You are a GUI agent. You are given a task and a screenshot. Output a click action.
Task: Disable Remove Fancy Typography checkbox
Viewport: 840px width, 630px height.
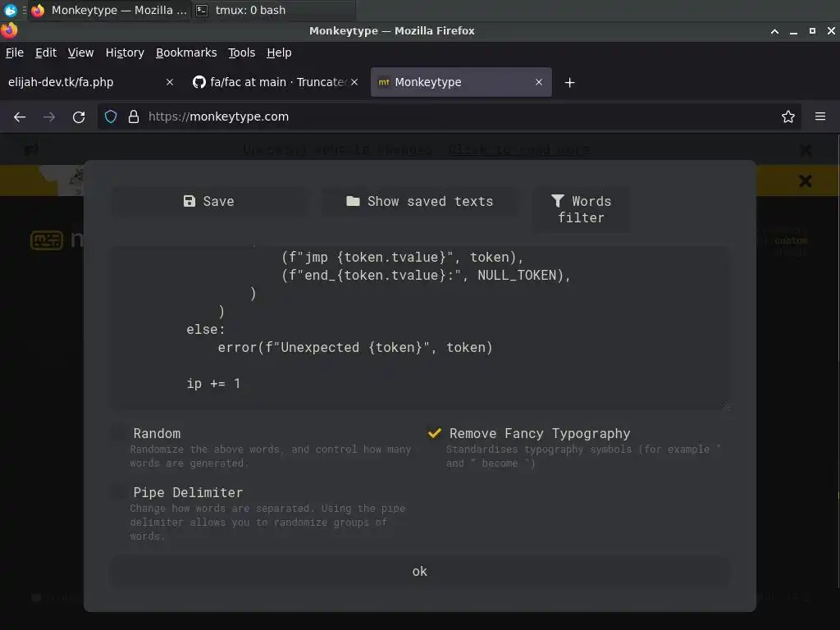(x=435, y=433)
